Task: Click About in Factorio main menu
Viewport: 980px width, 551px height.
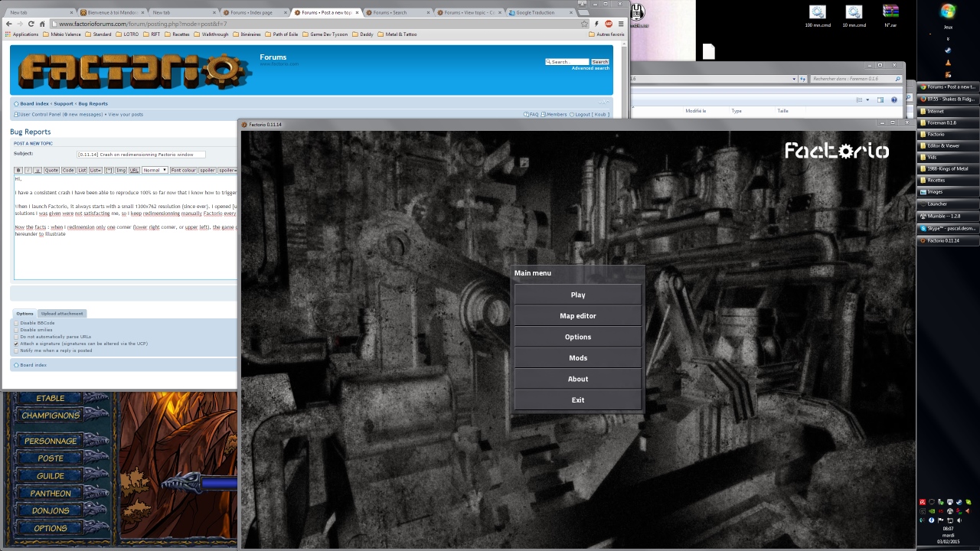Action: point(578,379)
